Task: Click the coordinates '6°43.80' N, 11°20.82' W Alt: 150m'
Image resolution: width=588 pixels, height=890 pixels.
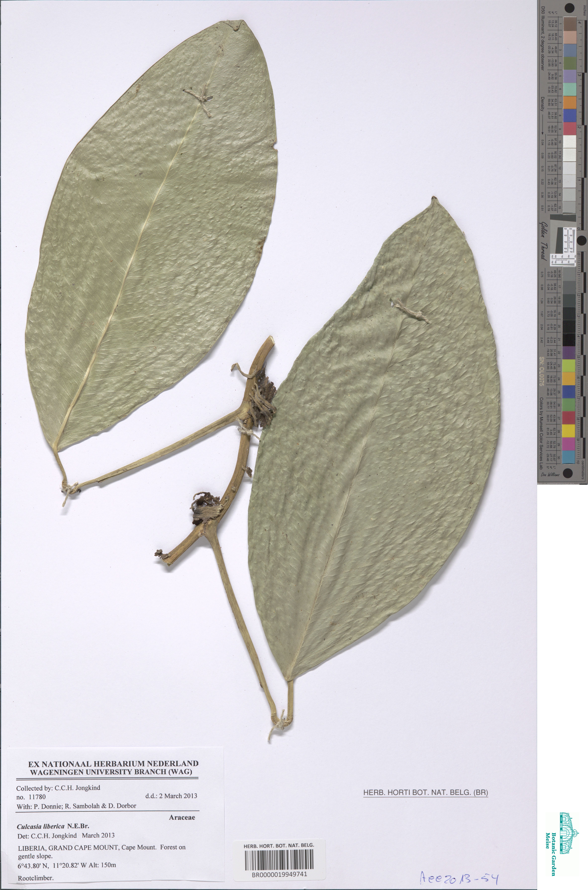Action: tap(67, 865)
